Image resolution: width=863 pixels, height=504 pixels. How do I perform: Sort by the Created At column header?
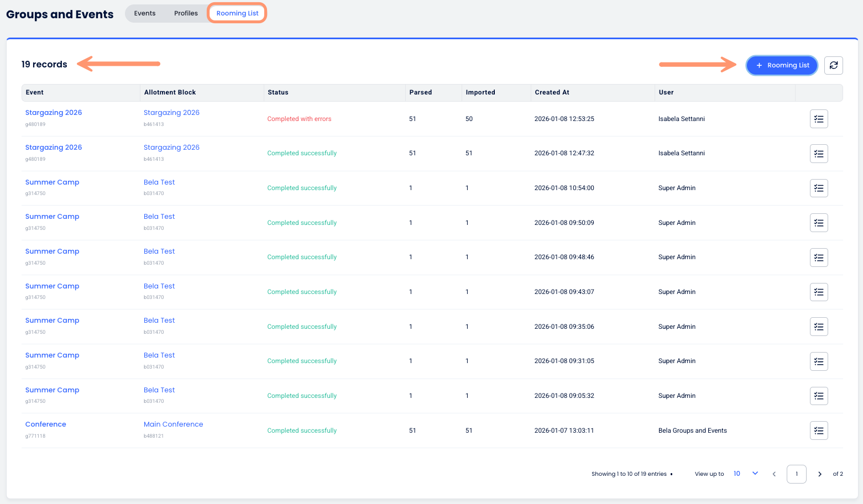pyautogui.click(x=552, y=92)
